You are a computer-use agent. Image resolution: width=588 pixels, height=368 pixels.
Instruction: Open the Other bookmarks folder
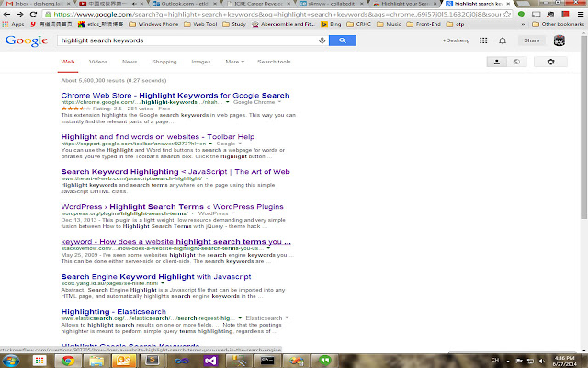558,24
